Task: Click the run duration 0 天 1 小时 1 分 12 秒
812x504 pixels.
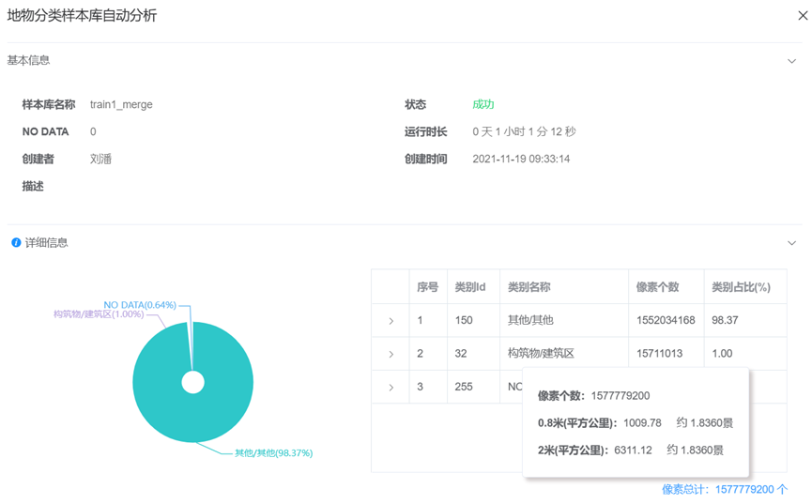Action: (x=524, y=131)
